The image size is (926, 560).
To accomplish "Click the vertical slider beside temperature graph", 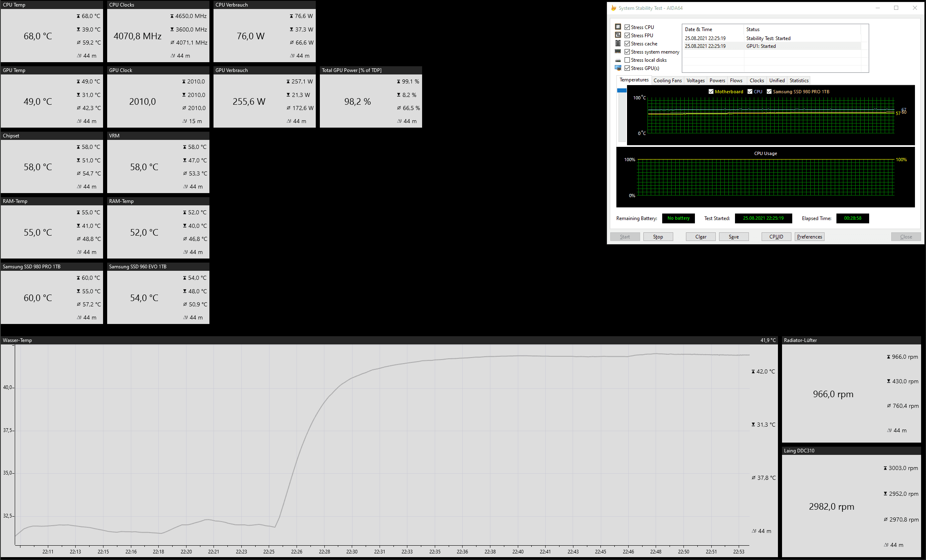I will coord(622,115).
